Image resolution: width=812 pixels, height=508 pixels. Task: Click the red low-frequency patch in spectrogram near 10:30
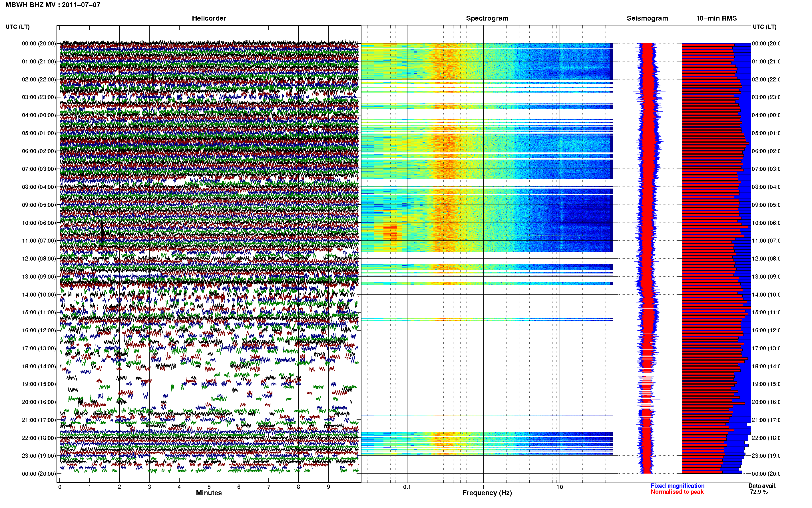[390, 233]
